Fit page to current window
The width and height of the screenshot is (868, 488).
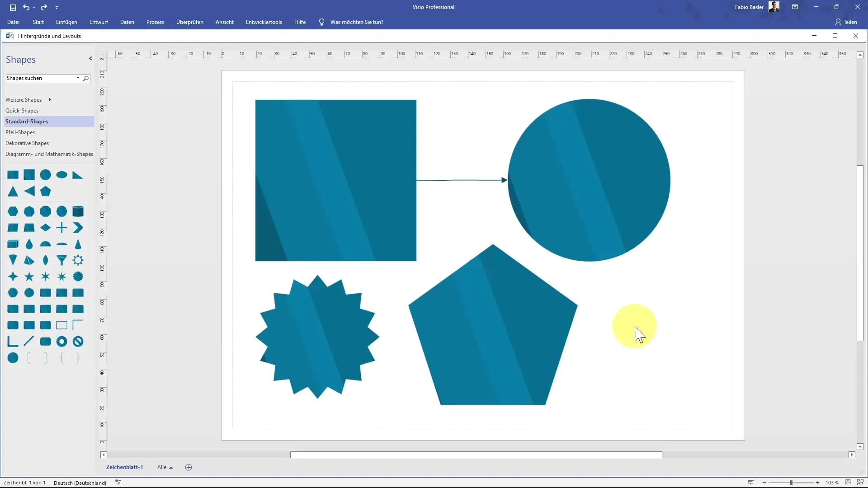click(848, 483)
